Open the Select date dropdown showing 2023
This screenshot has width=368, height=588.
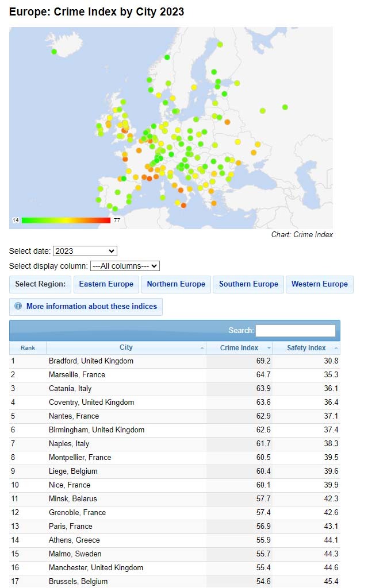click(x=85, y=251)
